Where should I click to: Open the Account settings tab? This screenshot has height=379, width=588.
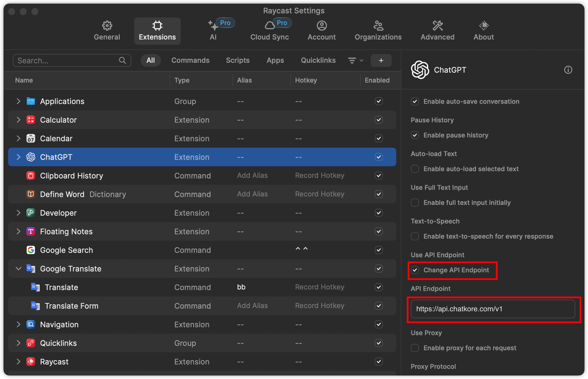322,31
